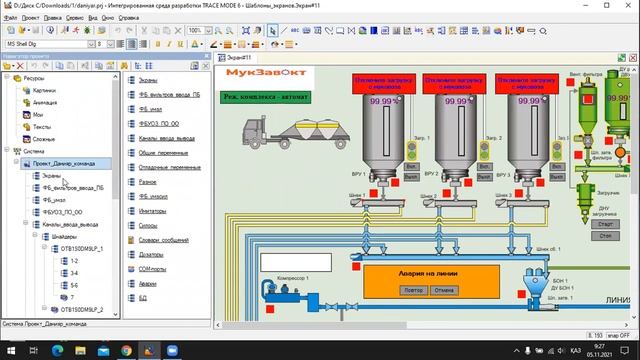The height and width of the screenshot is (360, 640).
Task: Click the running figure start icon
Action: 76,30
